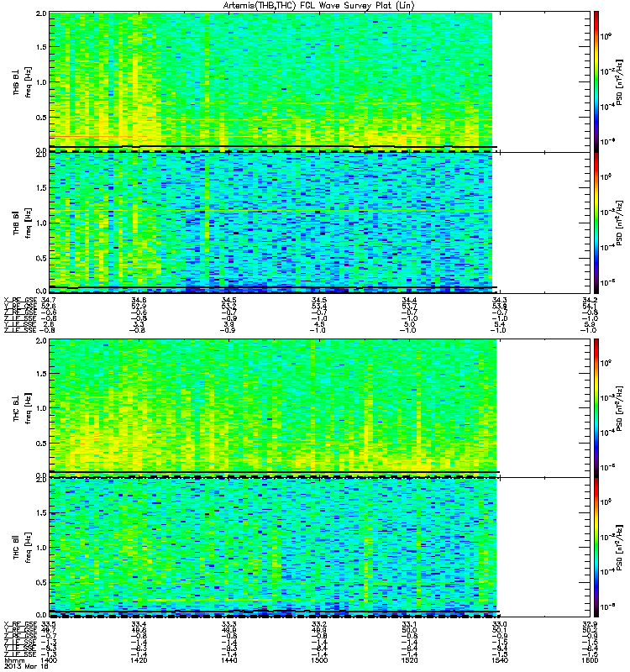The image size is (630, 672).
Task: Click the THB parallel spectrogram panel
Action: point(320,223)
